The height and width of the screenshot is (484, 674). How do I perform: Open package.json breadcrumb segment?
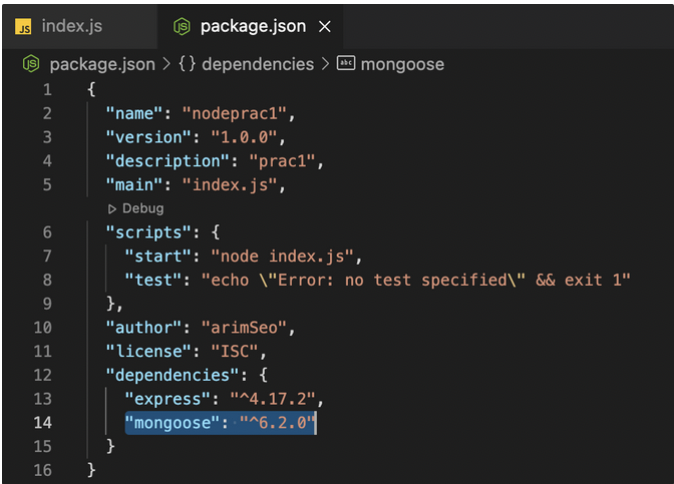tap(102, 64)
